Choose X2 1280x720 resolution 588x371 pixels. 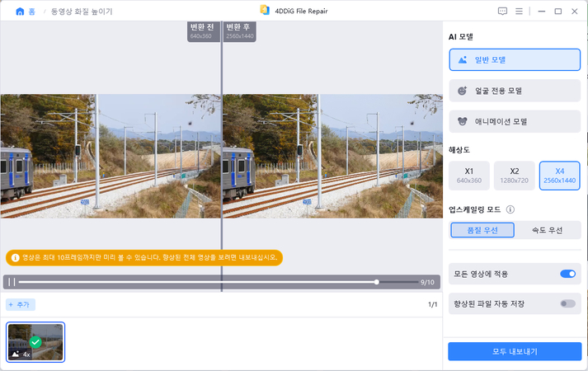tap(514, 176)
